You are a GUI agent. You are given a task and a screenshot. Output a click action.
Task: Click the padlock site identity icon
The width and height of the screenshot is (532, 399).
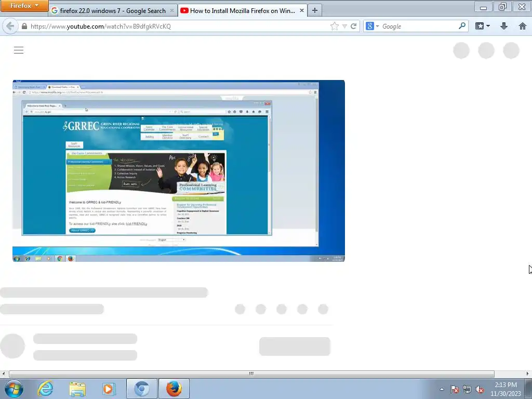click(x=24, y=26)
